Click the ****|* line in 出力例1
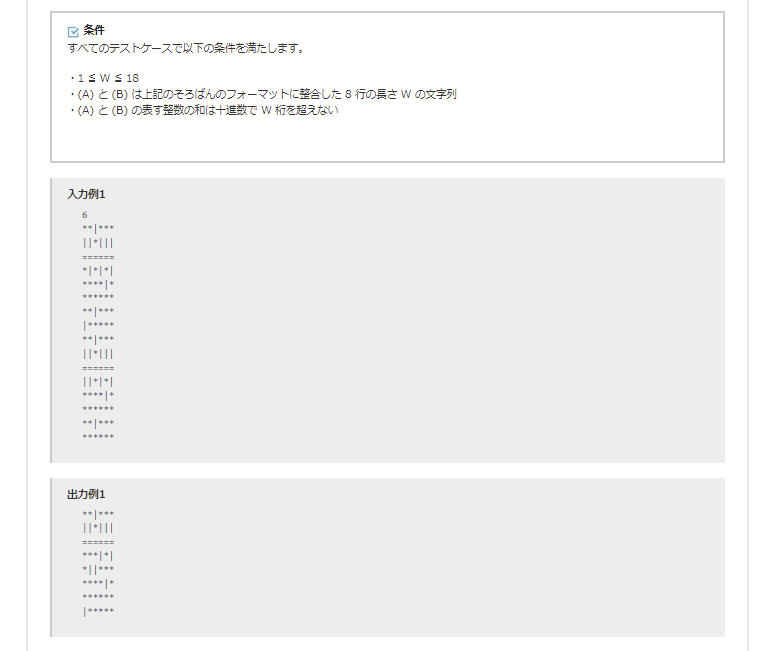765x651 pixels. point(98,583)
